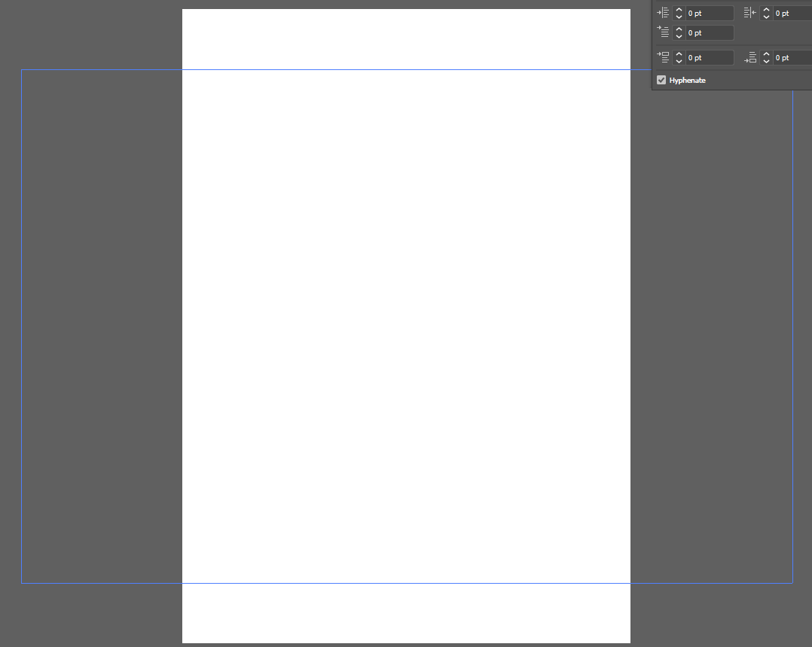This screenshot has width=812, height=647.
Task: Increase left indent with up arrow
Action: (679, 9)
